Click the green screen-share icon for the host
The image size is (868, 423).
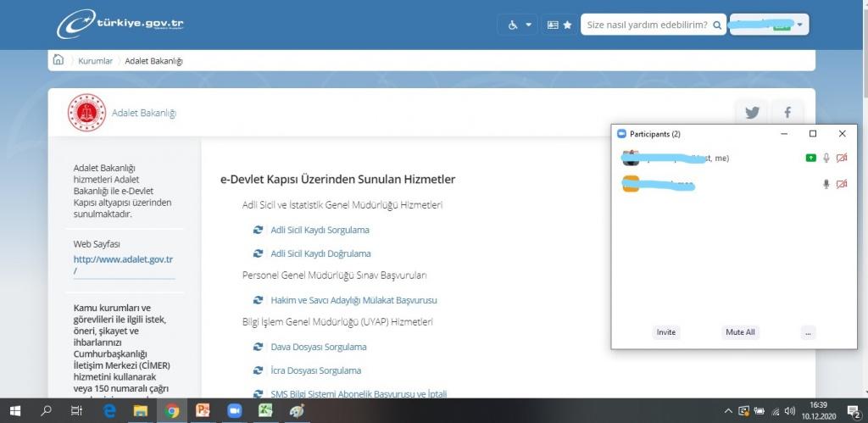coord(810,159)
